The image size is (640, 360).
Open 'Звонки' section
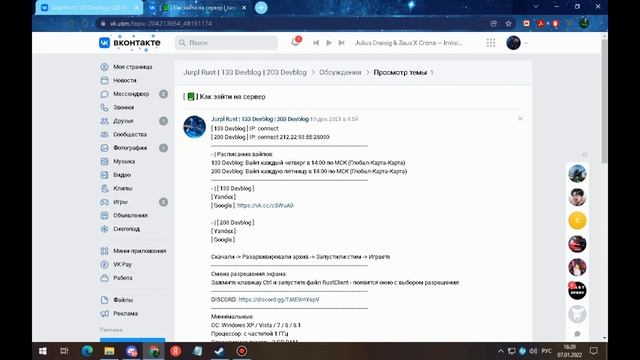[x=123, y=107]
